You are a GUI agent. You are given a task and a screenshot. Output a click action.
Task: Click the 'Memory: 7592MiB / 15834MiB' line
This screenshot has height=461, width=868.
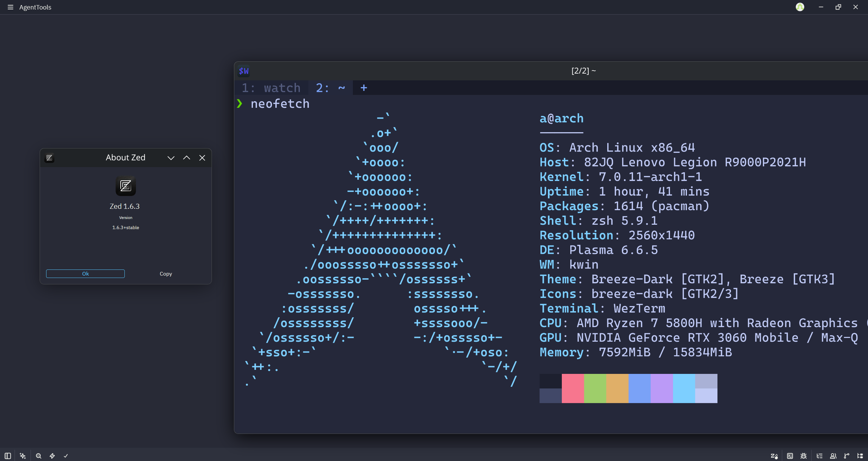pyautogui.click(x=636, y=352)
